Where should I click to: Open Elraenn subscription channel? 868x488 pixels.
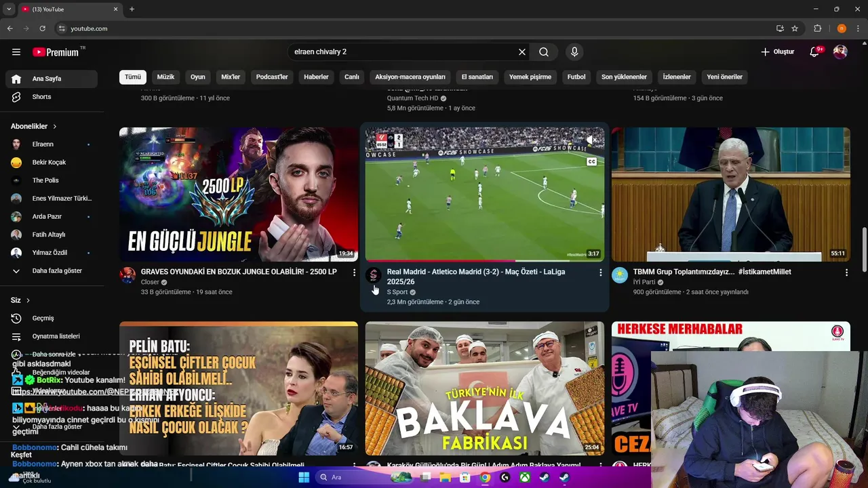pos(52,144)
